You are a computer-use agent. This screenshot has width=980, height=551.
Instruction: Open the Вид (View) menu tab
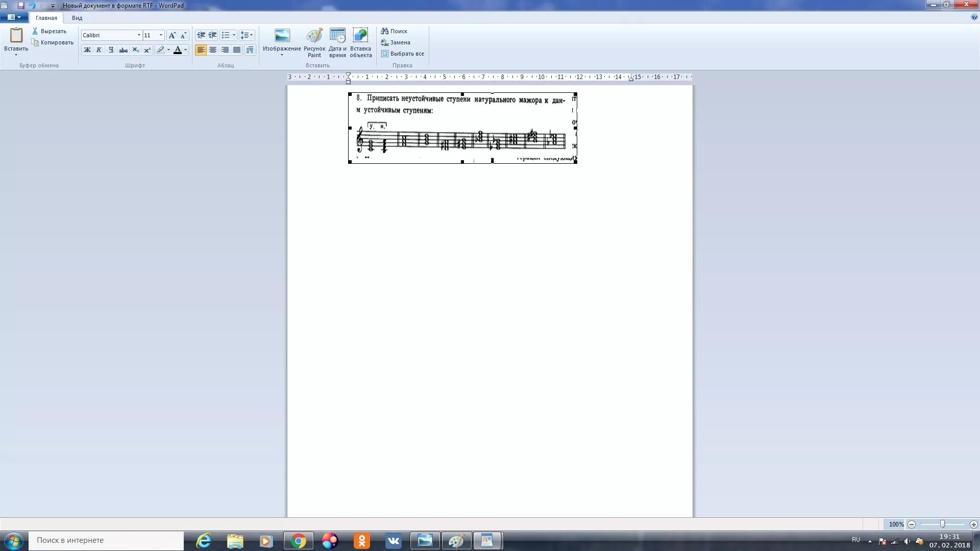pos(77,17)
